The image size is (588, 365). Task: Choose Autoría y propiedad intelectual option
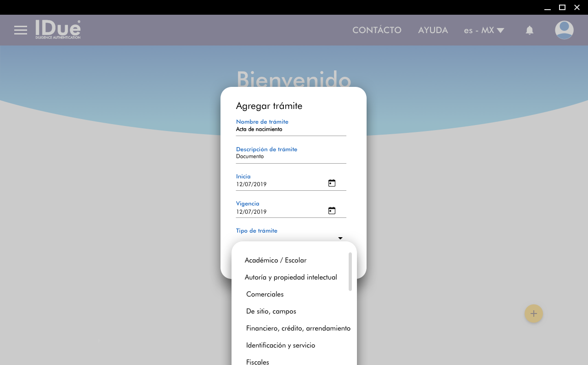pyautogui.click(x=291, y=277)
